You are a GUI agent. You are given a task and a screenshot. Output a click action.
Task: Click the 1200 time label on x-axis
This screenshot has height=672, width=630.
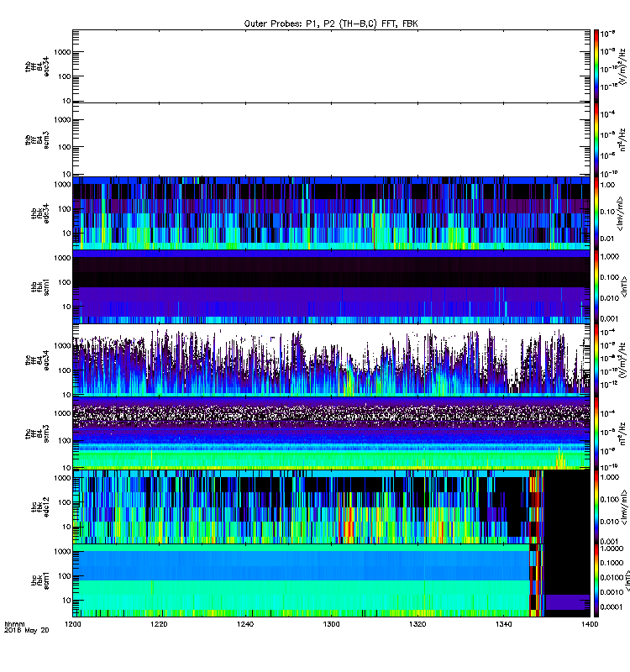(73, 624)
